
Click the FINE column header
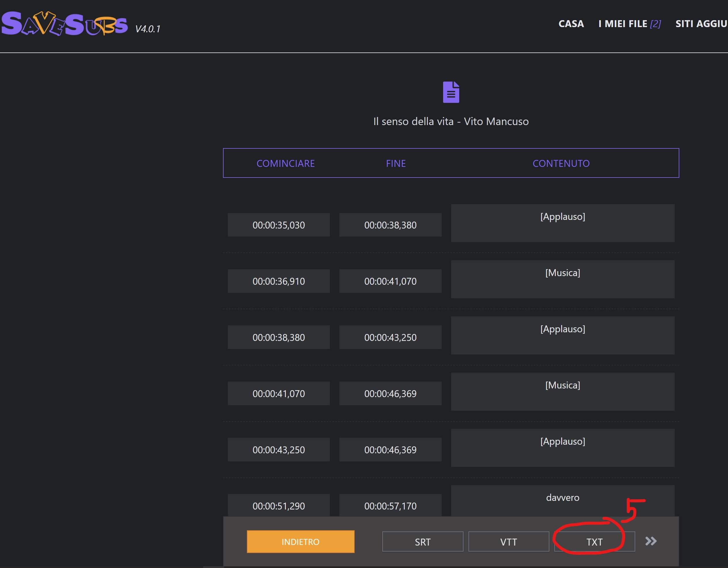[x=396, y=163]
